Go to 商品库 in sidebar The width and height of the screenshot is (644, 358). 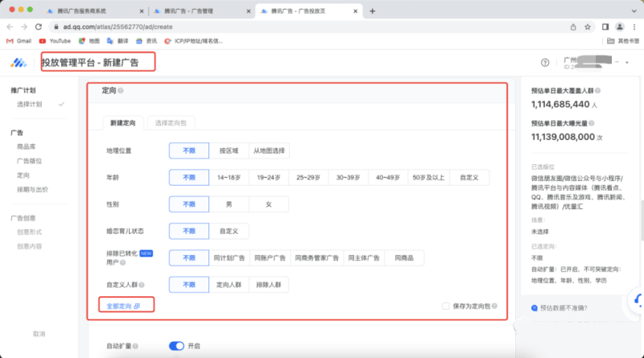click(26, 146)
